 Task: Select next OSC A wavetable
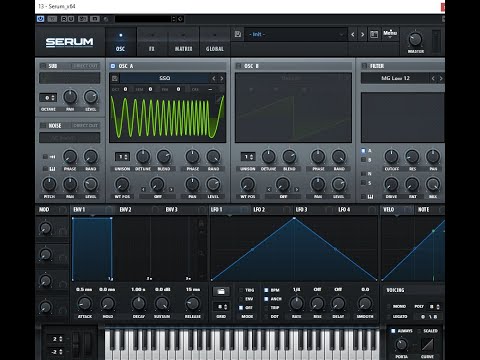pyautogui.click(x=221, y=78)
